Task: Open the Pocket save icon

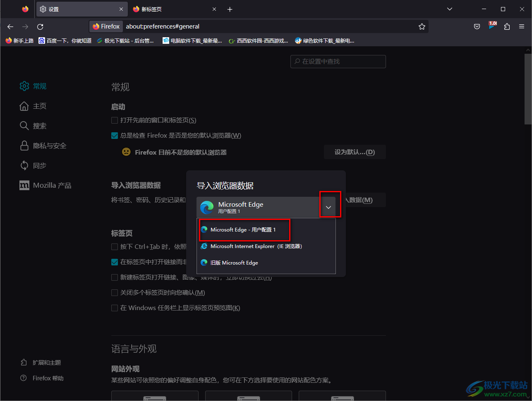Action: click(x=477, y=26)
